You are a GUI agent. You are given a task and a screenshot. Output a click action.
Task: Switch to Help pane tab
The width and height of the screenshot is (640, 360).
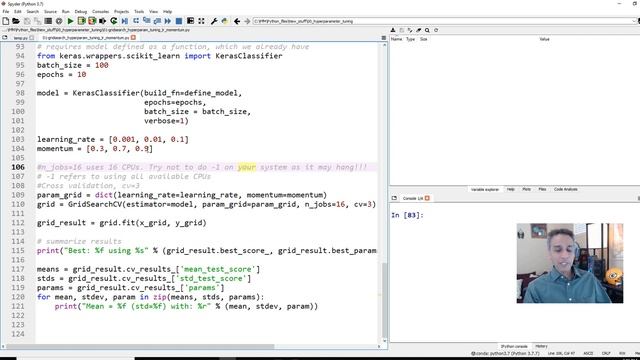(x=511, y=189)
